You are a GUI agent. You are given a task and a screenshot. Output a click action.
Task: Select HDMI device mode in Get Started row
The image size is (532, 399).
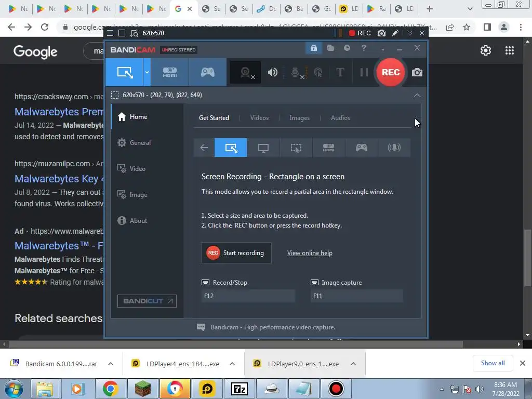(328, 148)
